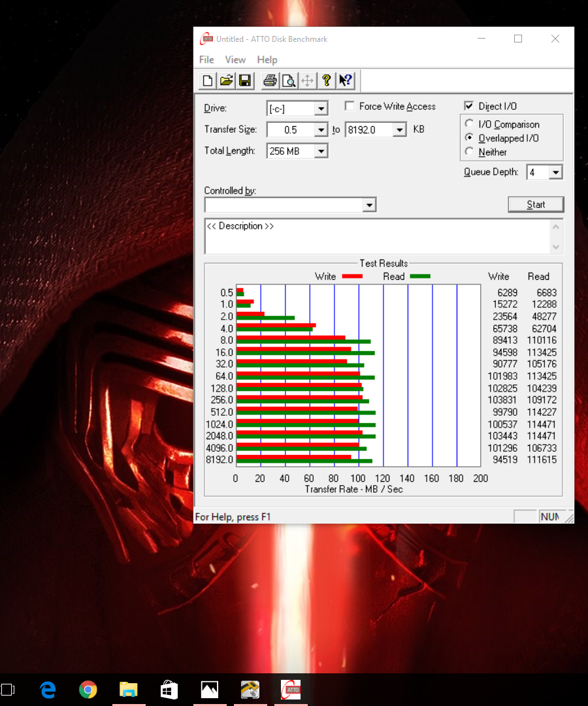This screenshot has height=706, width=588.
Task: Open the Help menu
Action: click(x=267, y=59)
